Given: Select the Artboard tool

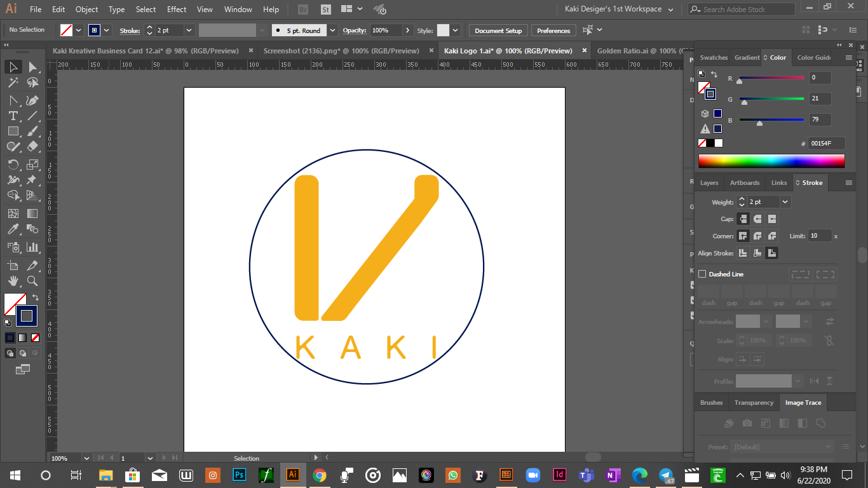Looking at the screenshot, I should click(13, 266).
